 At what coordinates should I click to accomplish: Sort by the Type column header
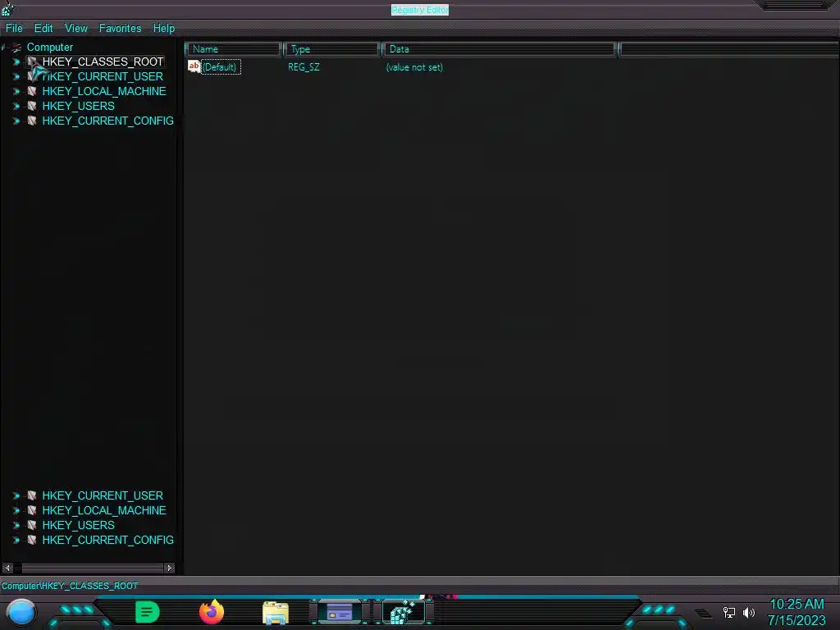coord(332,49)
